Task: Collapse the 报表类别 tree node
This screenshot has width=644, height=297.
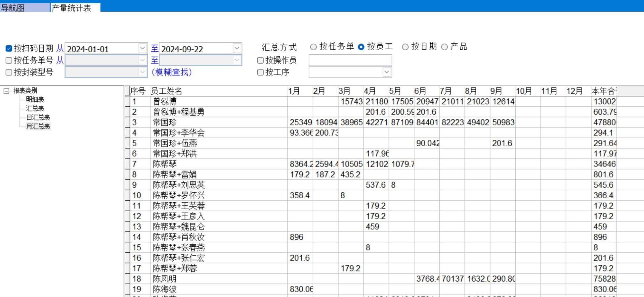Action: [x=6, y=91]
